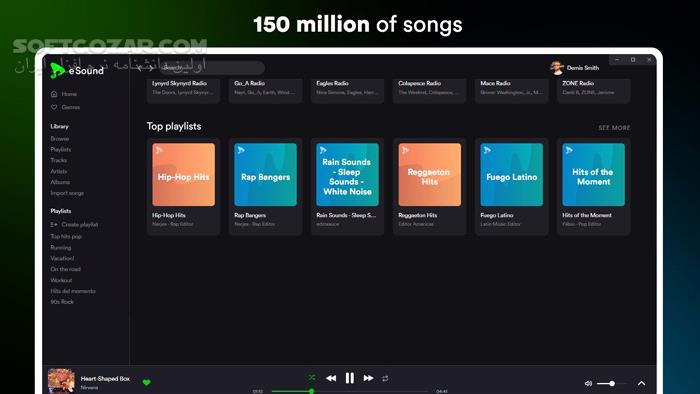
Task: Toggle repeat mode
Action: [385, 378]
